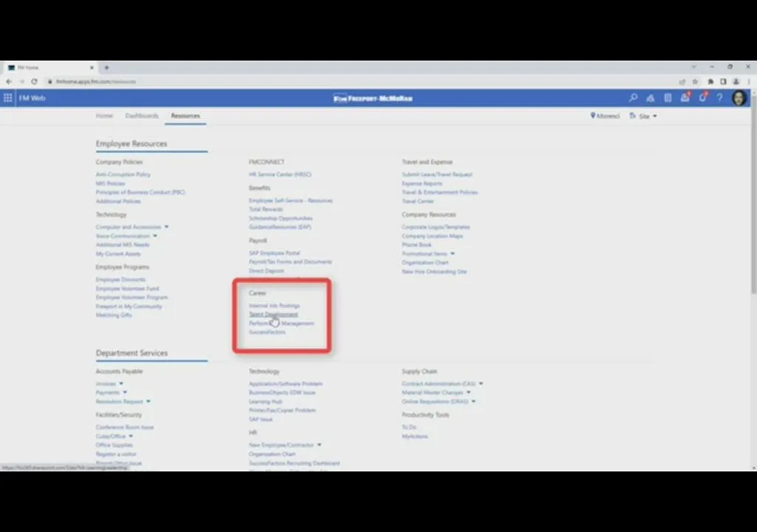
Task: Expand New Employee/Contractor arrow
Action: click(x=319, y=445)
